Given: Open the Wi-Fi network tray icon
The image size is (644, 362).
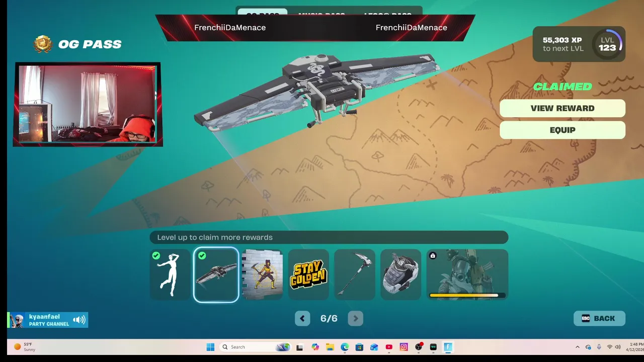Looking at the screenshot, I should click(610, 347).
